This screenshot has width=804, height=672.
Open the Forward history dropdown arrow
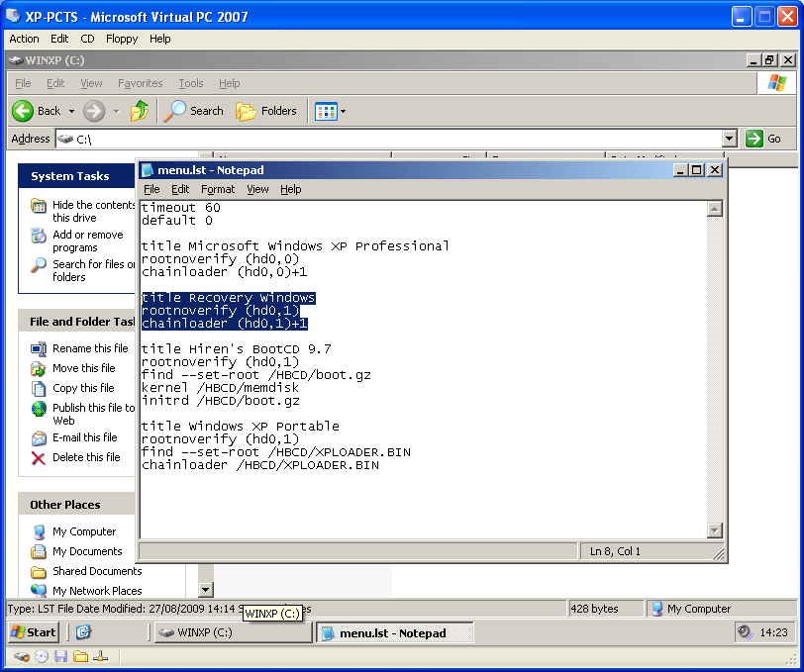tap(117, 111)
